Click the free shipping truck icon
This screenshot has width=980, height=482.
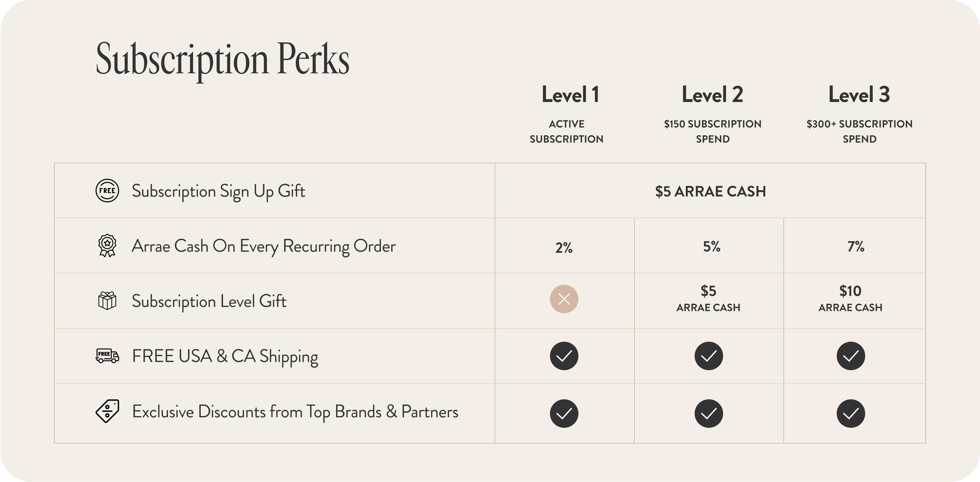(107, 355)
